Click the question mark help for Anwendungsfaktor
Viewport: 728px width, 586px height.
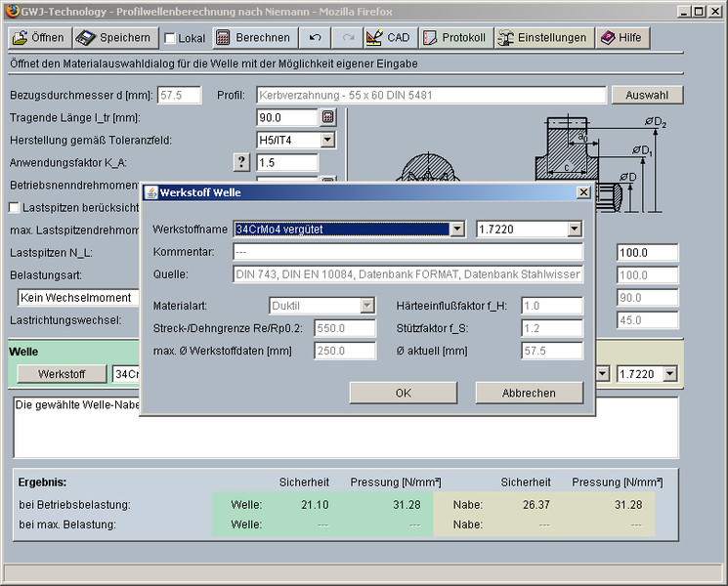click(241, 162)
